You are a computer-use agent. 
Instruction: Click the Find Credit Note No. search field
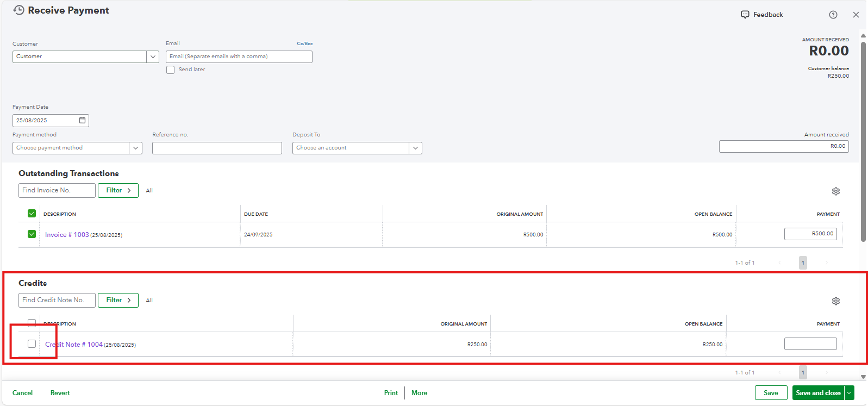click(x=57, y=300)
